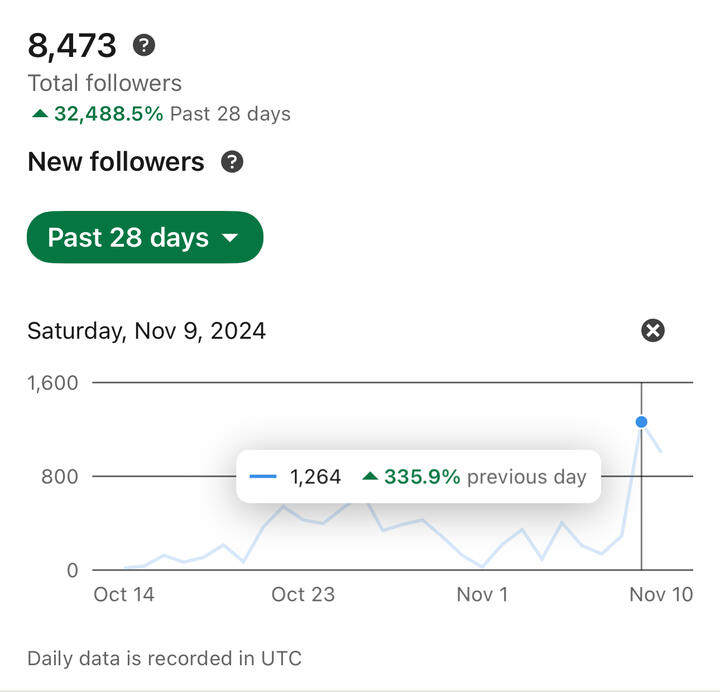Click the blue line legend in tooltip
Image resolution: width=720 pixels, height=692 pixels.
263,477
